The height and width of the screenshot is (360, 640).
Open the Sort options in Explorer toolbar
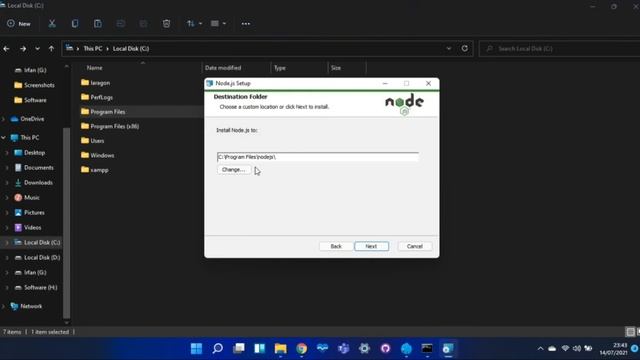coord(194,24)
